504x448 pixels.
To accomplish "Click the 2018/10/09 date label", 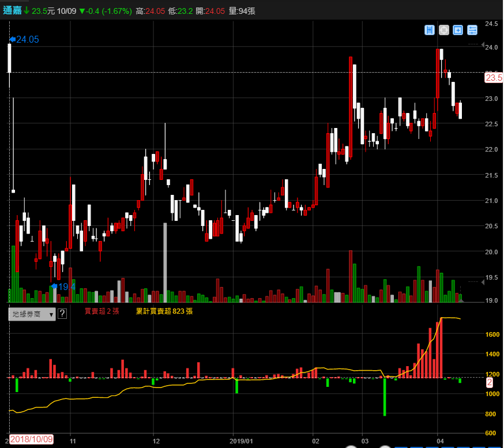I will (32, 440).
